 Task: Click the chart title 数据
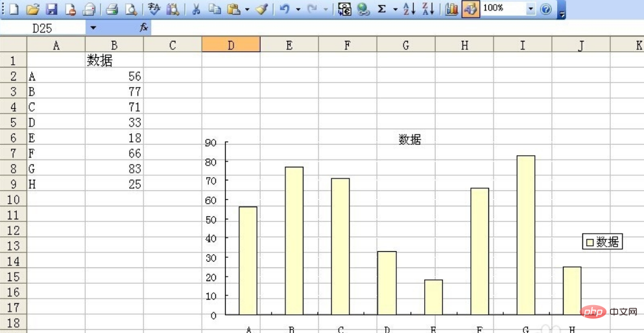(x=409, y=140)
